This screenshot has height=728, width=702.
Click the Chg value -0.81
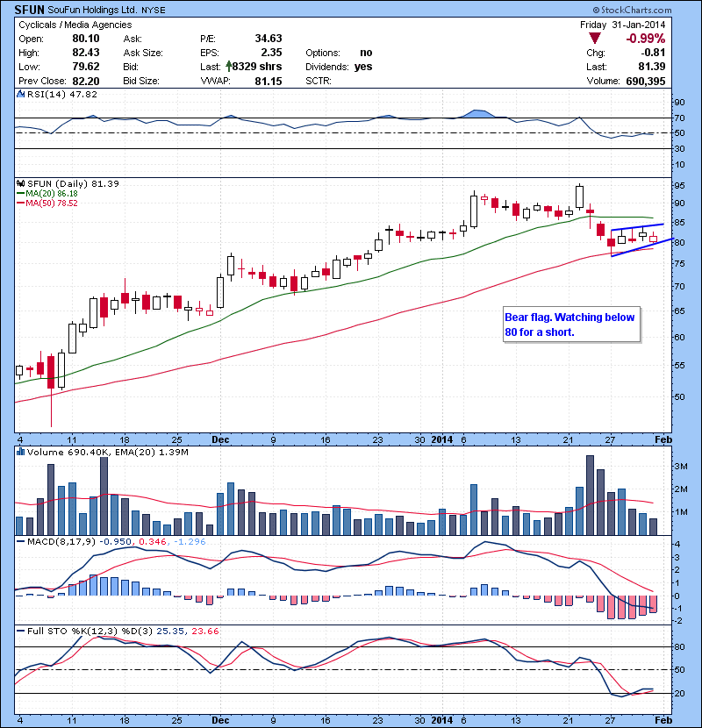coord(652,53)
